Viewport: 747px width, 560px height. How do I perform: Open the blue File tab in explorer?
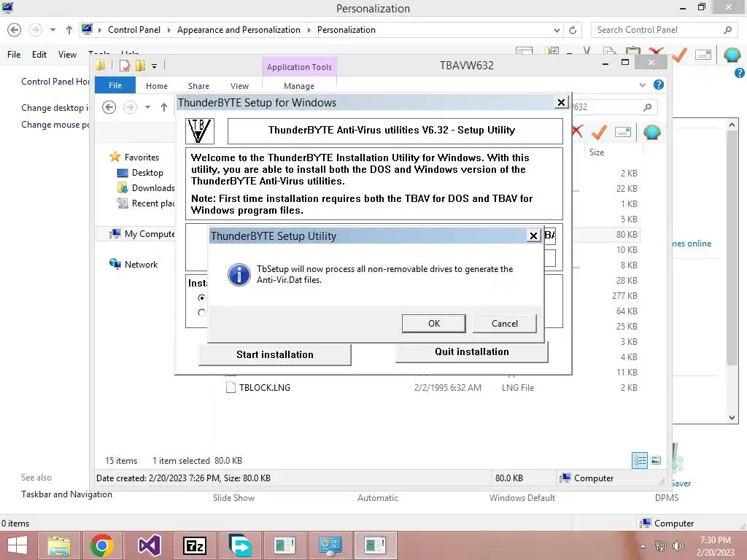(x=115, y=85)
